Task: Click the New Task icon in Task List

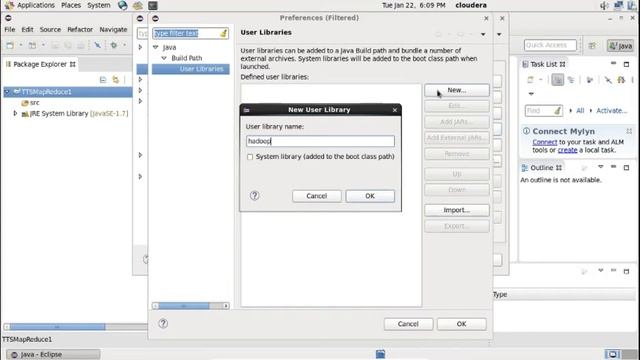Action: pos(530,80)
